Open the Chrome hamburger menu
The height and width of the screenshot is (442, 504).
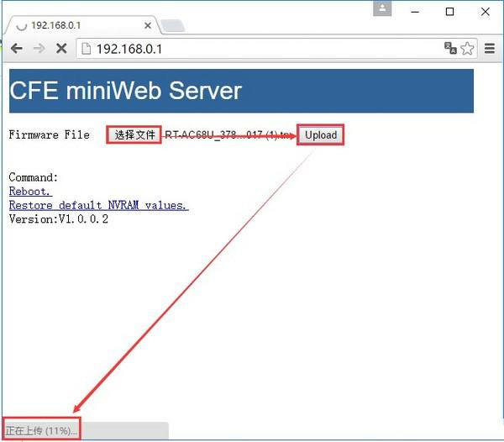pos(490,49)
